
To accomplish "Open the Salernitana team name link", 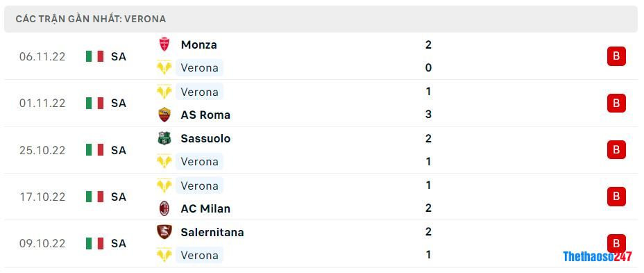I will [x=212, y=232].
